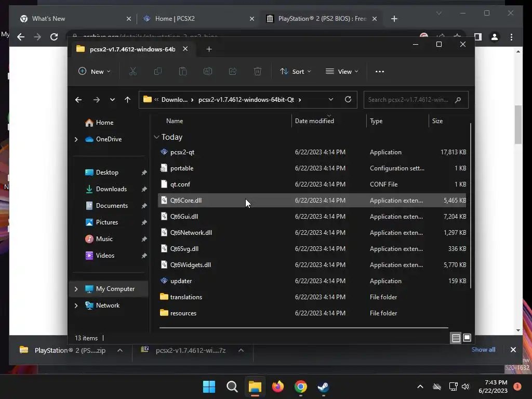Image resolution: width=532 pixels, height=399 pixels.
Task: Open a new Chrome tab
Action: pos(394,19)
